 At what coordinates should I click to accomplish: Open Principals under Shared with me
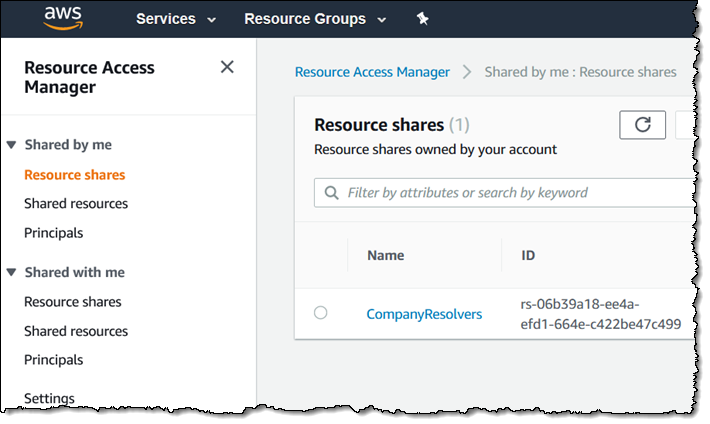pyautogui.click(x=54, y=360)
